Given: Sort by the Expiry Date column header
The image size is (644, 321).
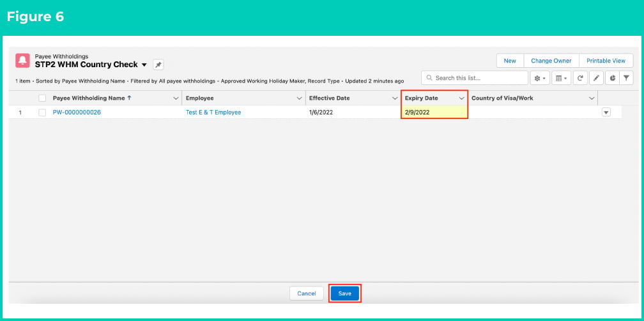Looking at the screenshot, I should tap(422, 98).
